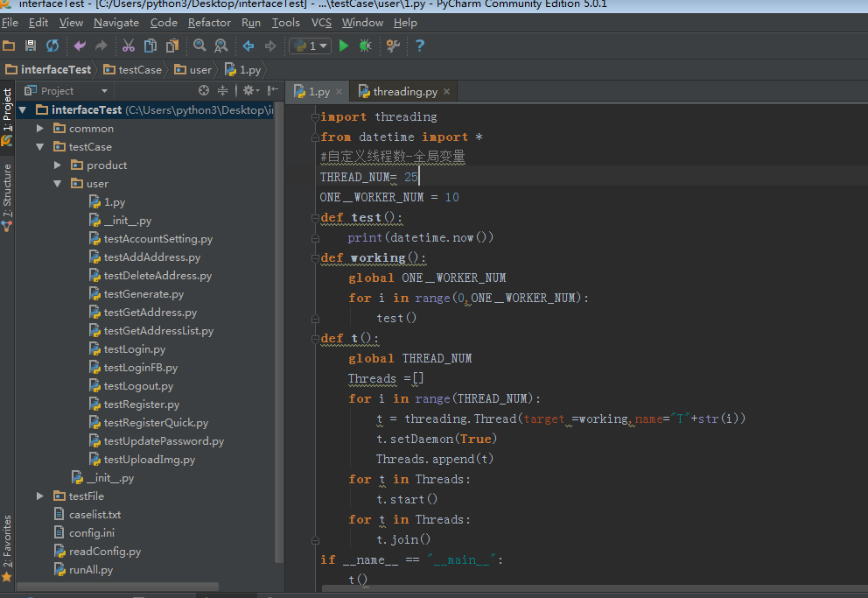Image resolution: width=868 pixels, height=598 pixels.
Task: Run the script with green play button
Action: [x=344, y=46]
